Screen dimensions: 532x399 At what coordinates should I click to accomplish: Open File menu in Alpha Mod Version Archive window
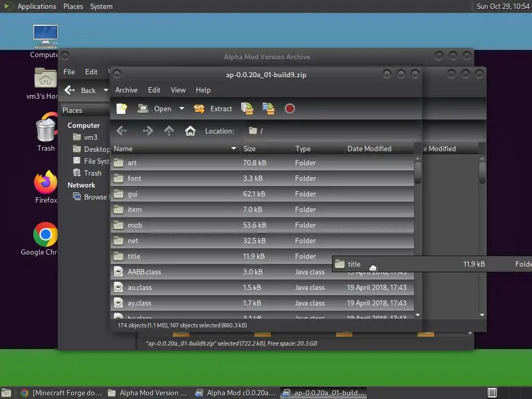(69, 72)
